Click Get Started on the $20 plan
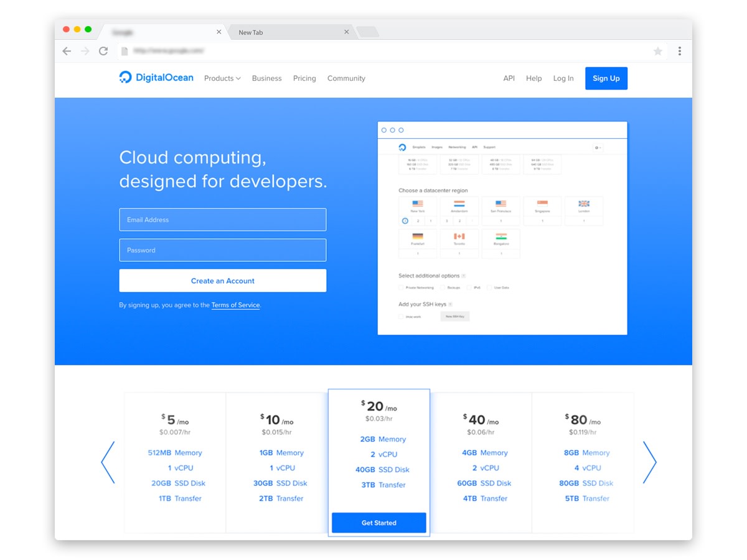This screenshot has width=747, height=560. point(379,523)
